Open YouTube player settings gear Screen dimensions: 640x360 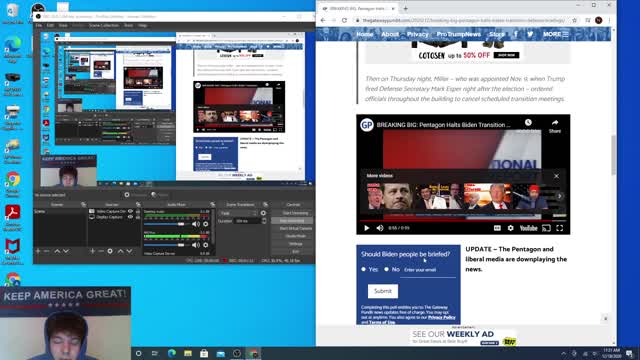tap(511, 228)
